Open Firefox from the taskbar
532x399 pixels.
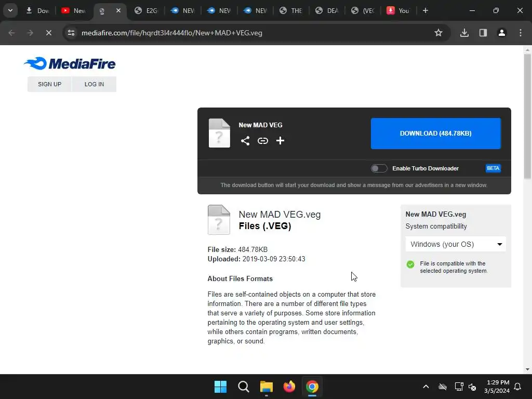point(289,387)
